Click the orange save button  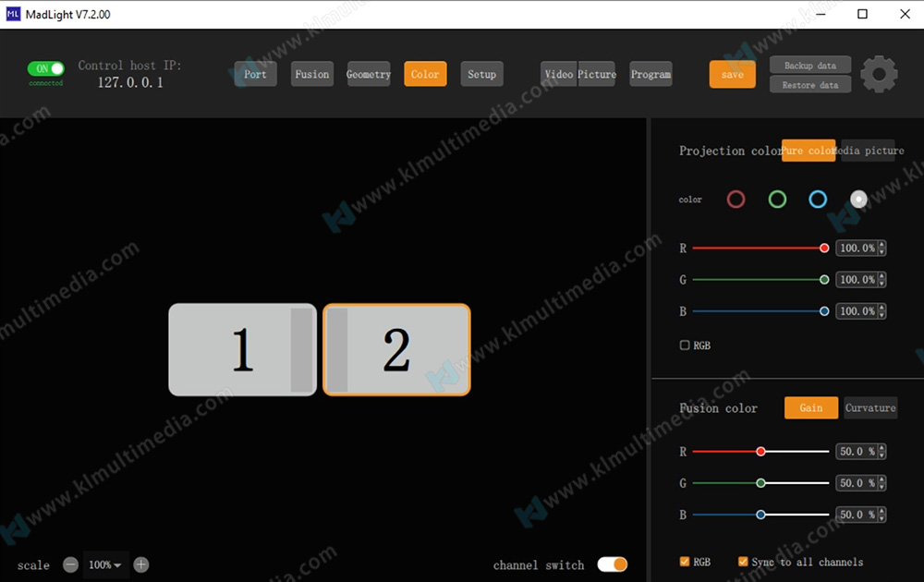click(x=732, y=74)
